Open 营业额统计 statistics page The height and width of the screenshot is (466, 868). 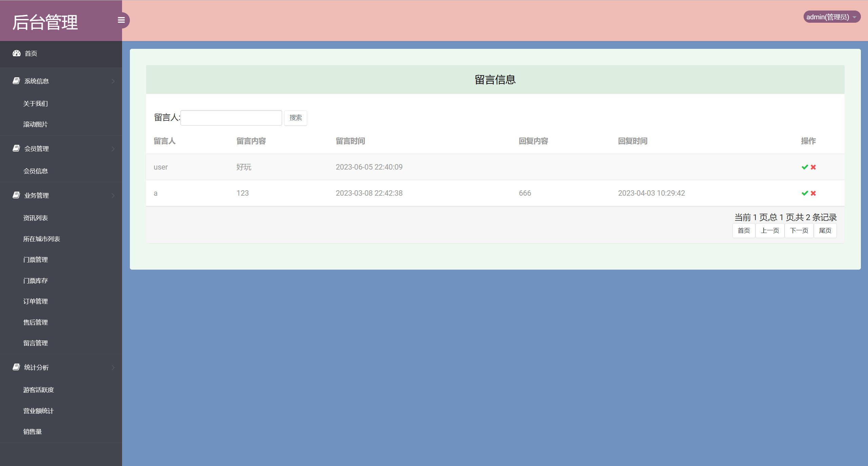point(38,411)
